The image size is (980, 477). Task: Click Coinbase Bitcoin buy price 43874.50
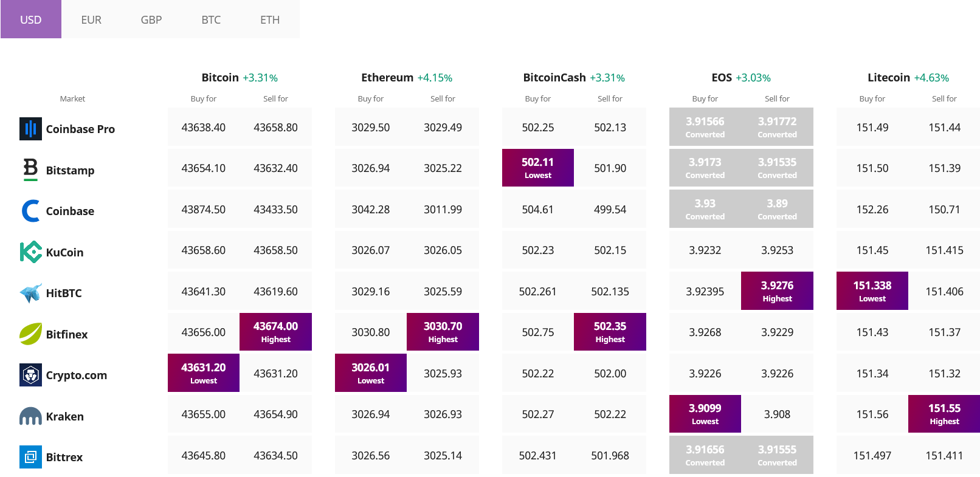click(204, 210)
